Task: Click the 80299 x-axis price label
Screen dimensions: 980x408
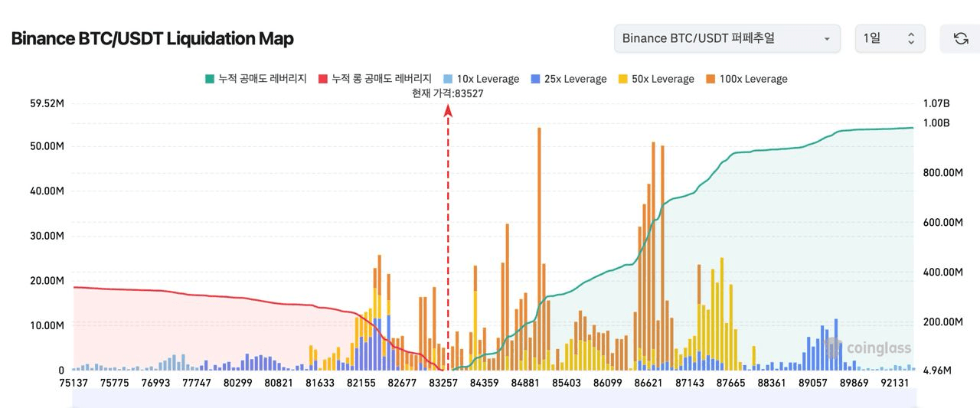Action: [x=238, y=382]
